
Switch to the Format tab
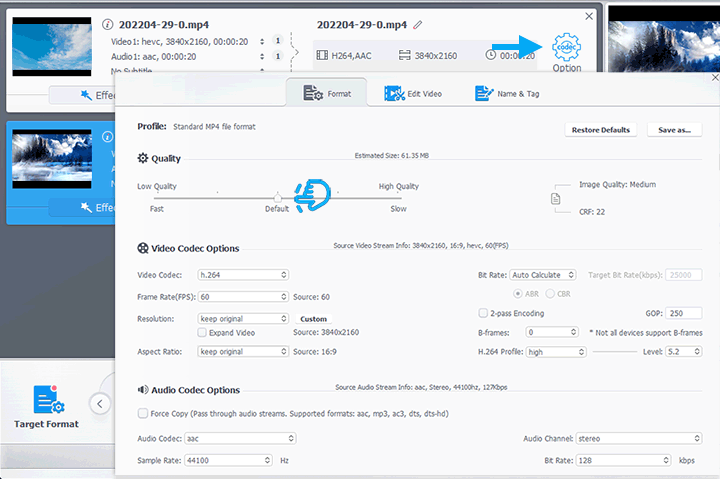pyautogui.click(x=327, y=93)
